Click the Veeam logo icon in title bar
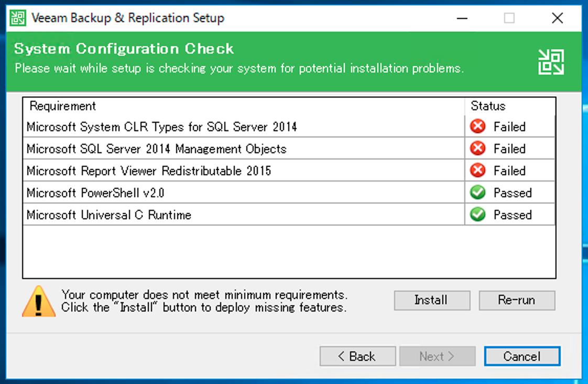This screenshot has width=588, height=384. click(18, 18)
